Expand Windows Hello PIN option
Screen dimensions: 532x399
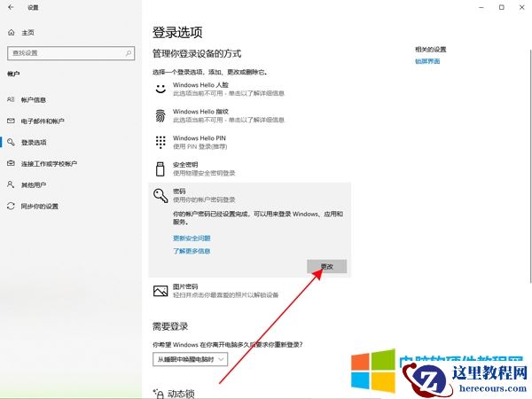(250, 142)
